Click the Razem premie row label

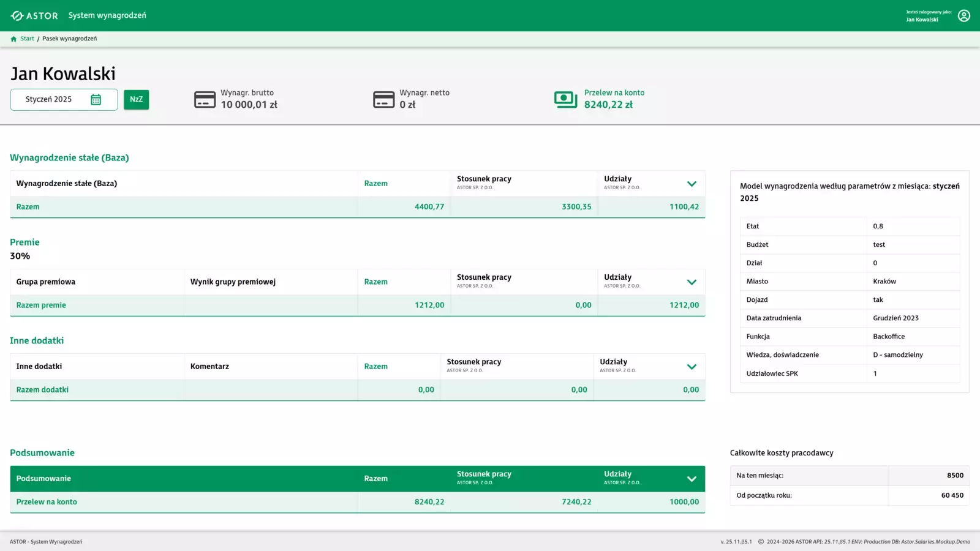point(41,305)
